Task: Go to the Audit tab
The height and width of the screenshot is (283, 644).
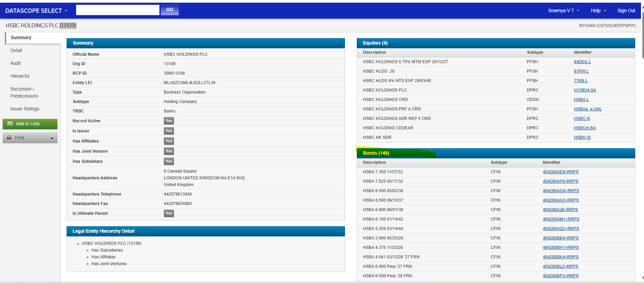Action: pos(16,63)
